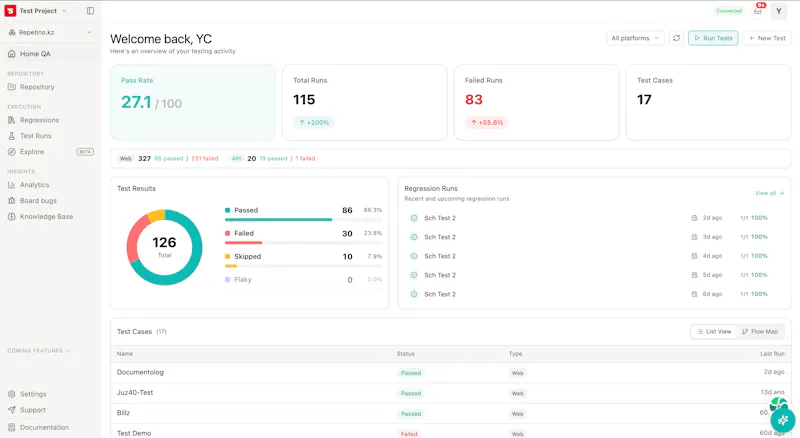
Task: Open the Billz test case row
Action: tap(451, 413)
